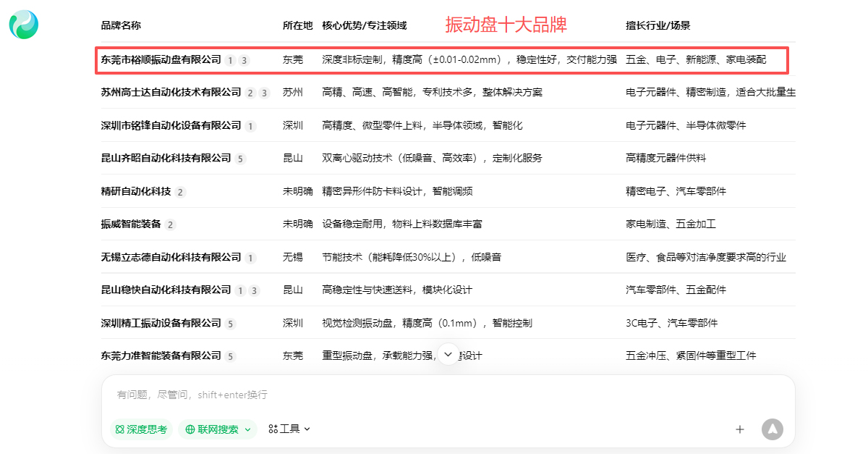
Task: Click the 擅长行业/场景 column header
Action: (658, 25)
